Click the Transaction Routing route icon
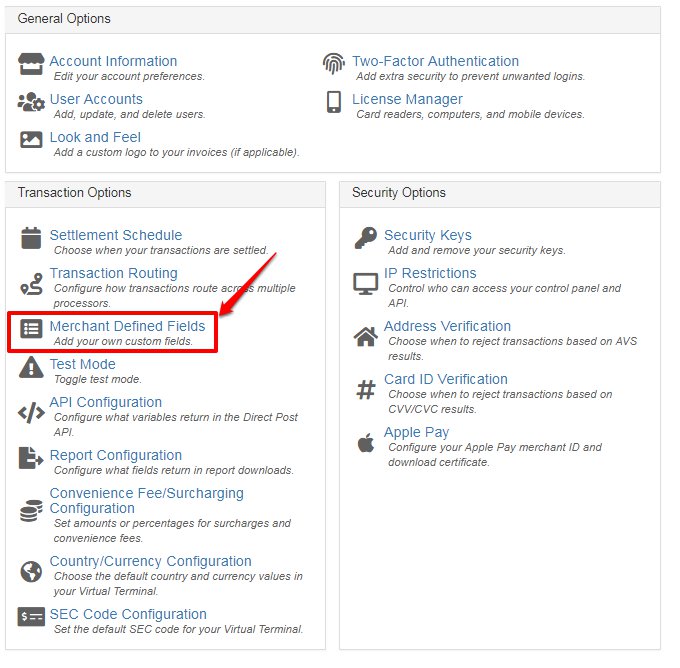This screenshot has height=668, width=680. [32, 285]
